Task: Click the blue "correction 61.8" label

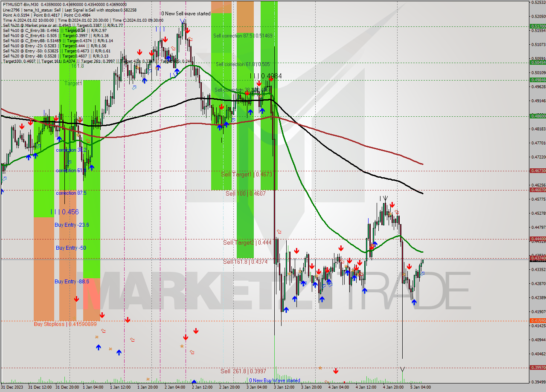Action: [x=71, y=170]
